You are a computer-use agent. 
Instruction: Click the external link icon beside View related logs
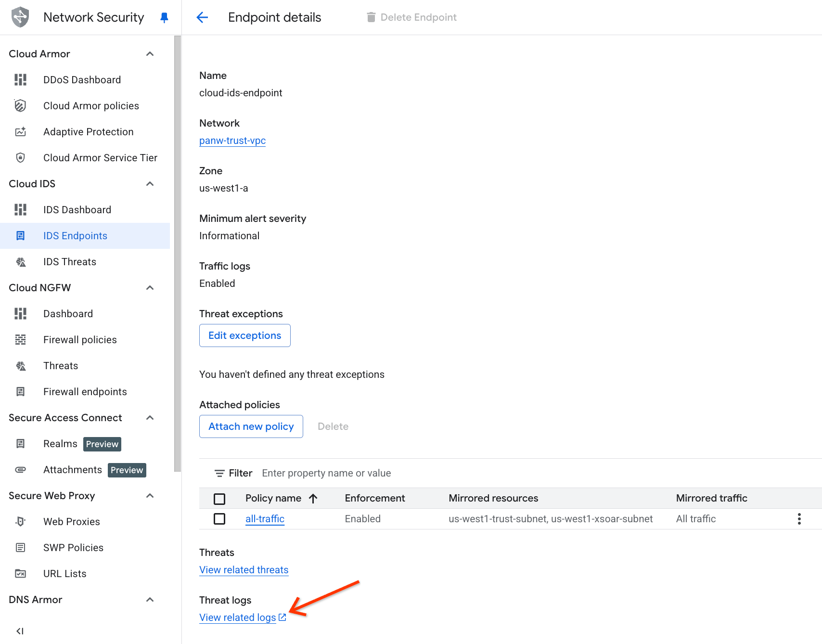[x=283, y=618]
